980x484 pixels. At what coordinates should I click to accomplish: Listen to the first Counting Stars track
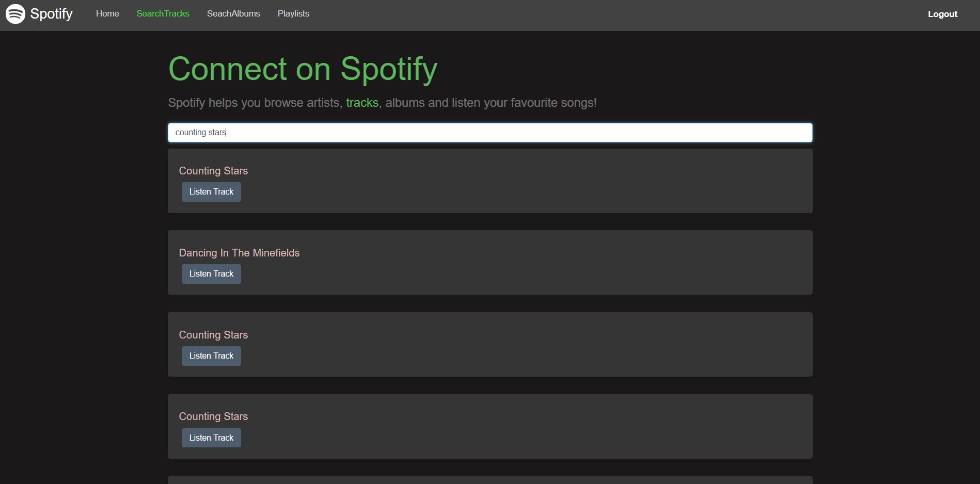point(211,191)
